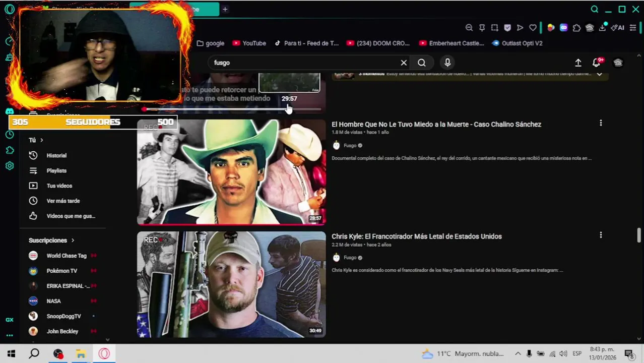644x363 pixels.
Task: Click the zoom-out magnifier in address bar
Action: click(x=469, y=28)
